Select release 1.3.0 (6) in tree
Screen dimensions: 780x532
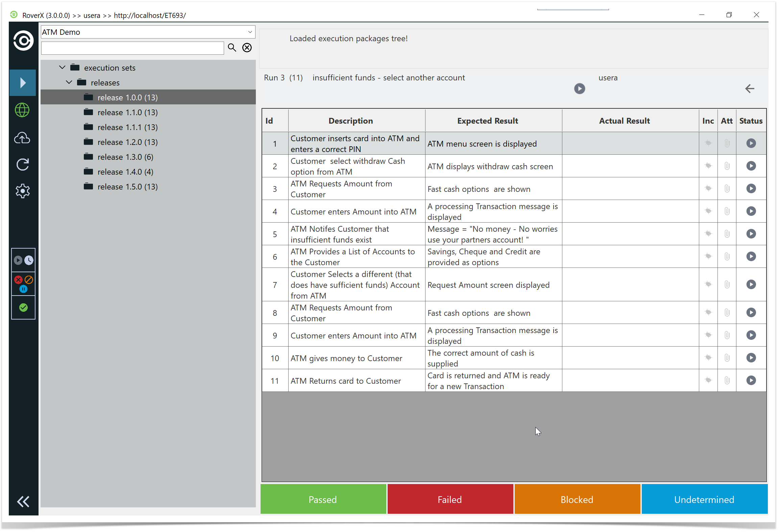(125, 157)
